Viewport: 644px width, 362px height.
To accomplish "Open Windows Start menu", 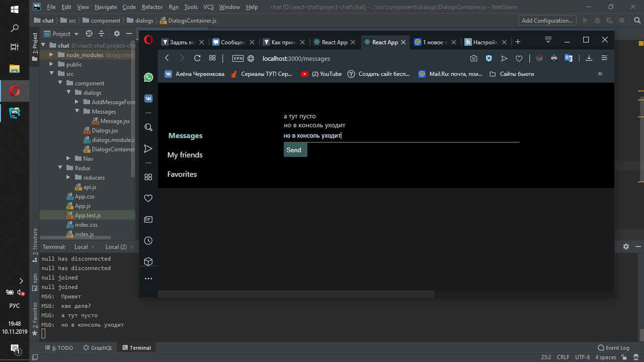I will (x=14, y=10).
